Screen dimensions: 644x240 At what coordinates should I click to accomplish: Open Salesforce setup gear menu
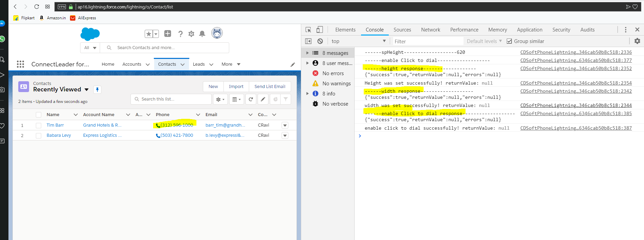(x=191, y=34)
